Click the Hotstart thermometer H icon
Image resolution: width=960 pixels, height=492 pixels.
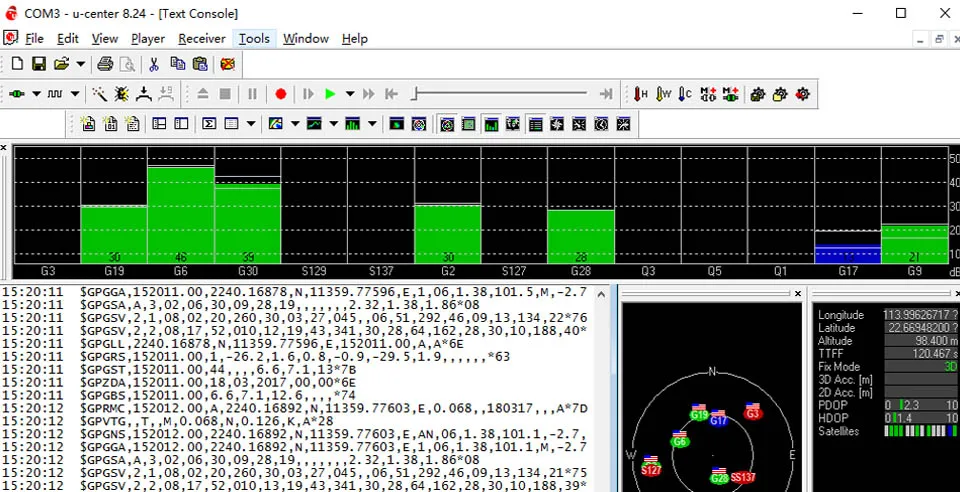(x=640, y=94)
